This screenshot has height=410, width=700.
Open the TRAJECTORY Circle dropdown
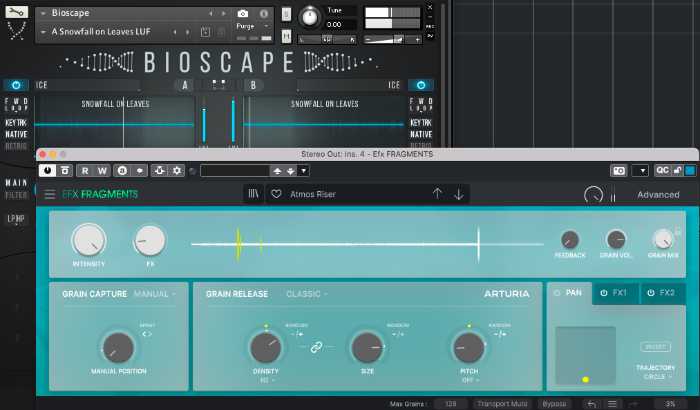(x=657, y=377)
